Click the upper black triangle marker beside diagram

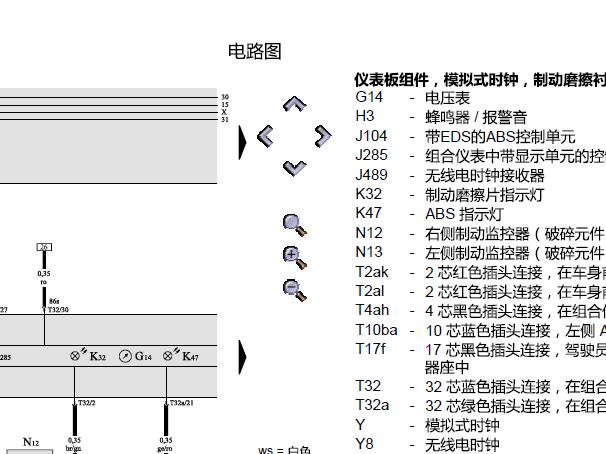point(242,142)
